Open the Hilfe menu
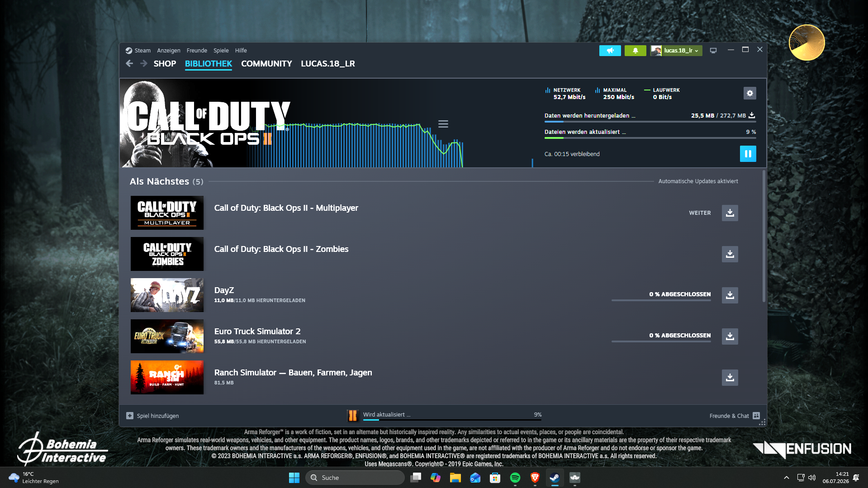 click(241, 51)
